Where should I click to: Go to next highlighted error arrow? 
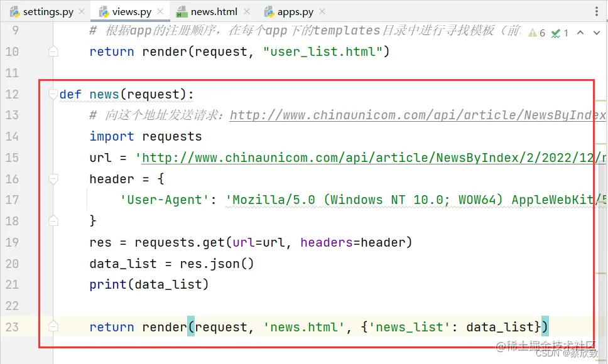point(597,33)
